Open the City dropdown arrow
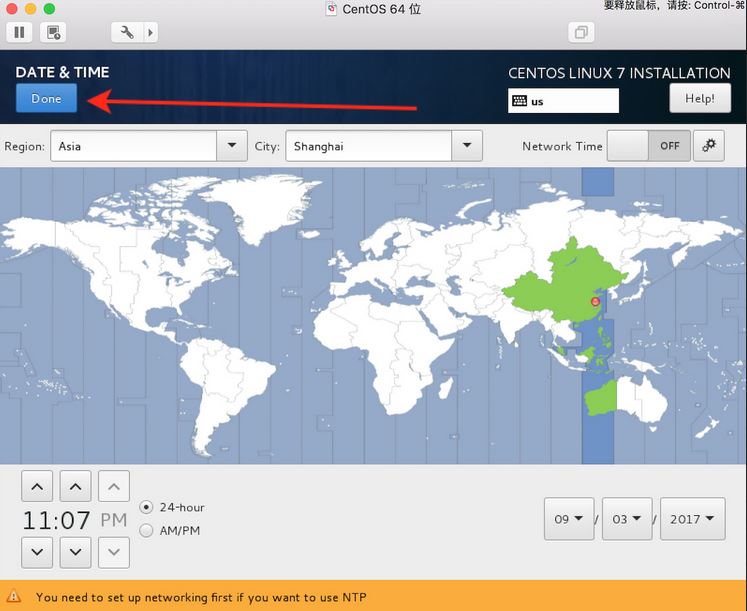The image size is (747, 611). tap(467, 146)
